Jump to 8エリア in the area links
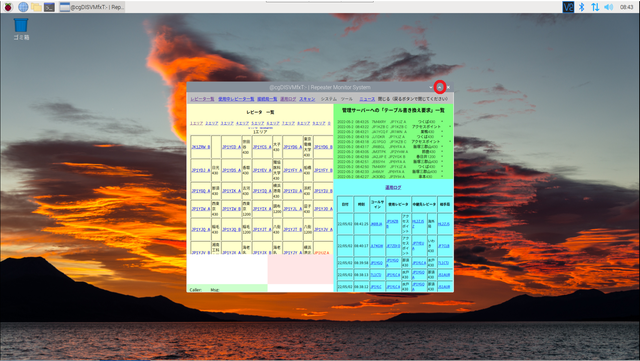Screen dimensions: 640x361 [x=303, y=123]
